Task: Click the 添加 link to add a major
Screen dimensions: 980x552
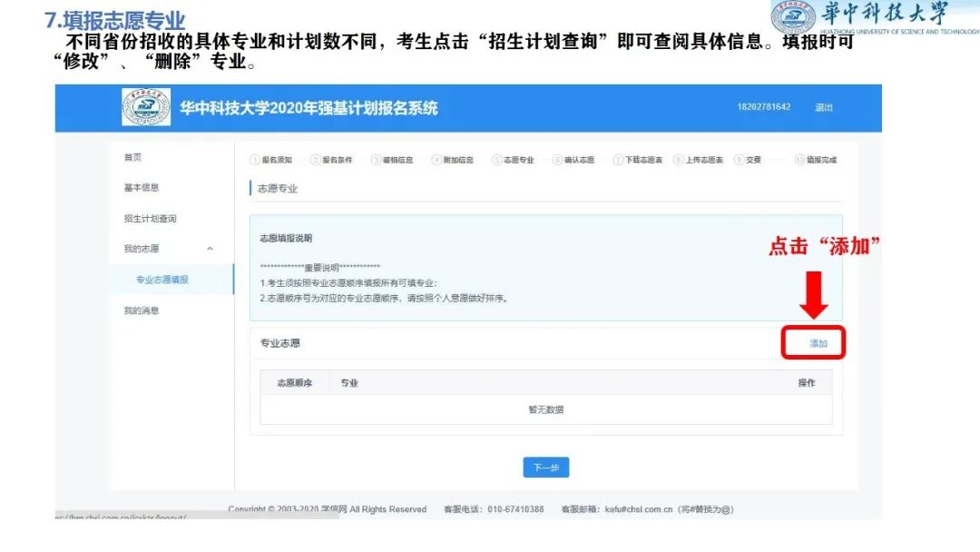Action: [x=818, y=343]
